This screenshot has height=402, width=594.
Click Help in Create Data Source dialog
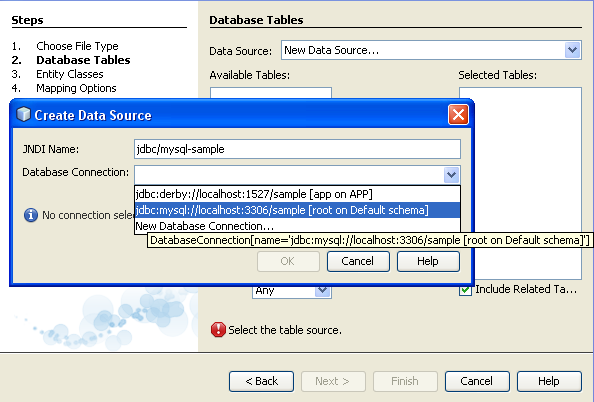[x=428, y=261]
